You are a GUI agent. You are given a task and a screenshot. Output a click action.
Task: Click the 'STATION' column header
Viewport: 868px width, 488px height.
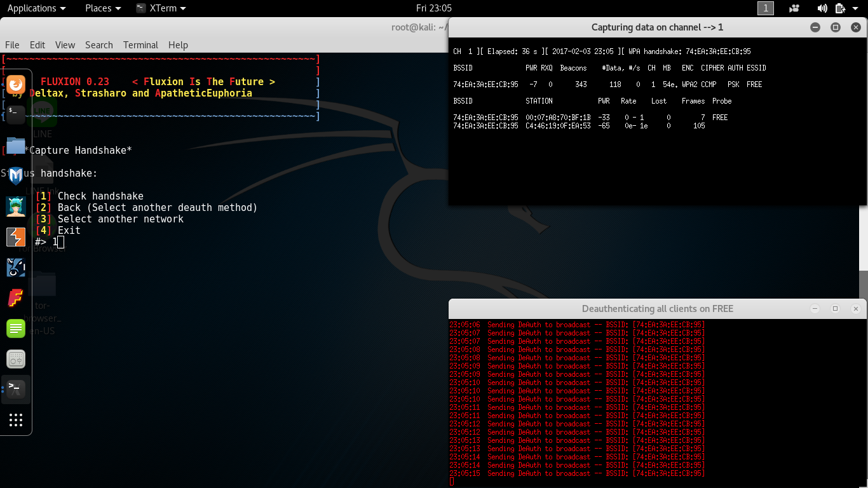(x=539, y=101)
